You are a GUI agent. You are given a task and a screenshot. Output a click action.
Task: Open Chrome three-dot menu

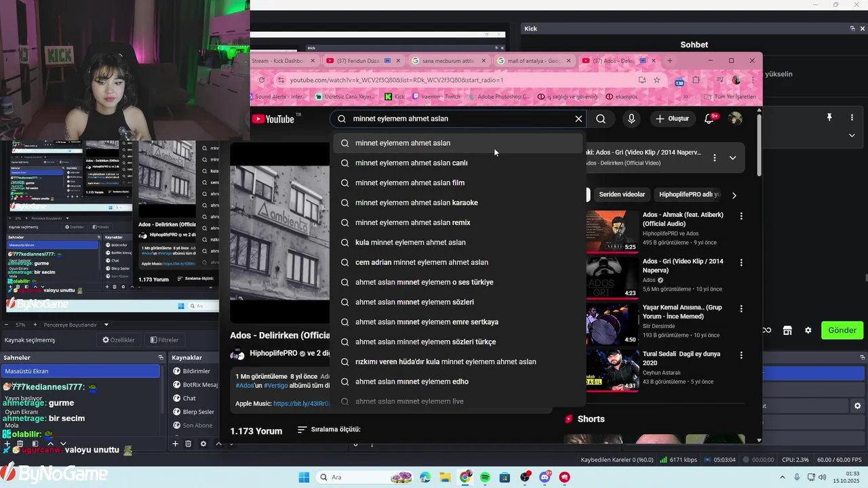pos(753,80)
